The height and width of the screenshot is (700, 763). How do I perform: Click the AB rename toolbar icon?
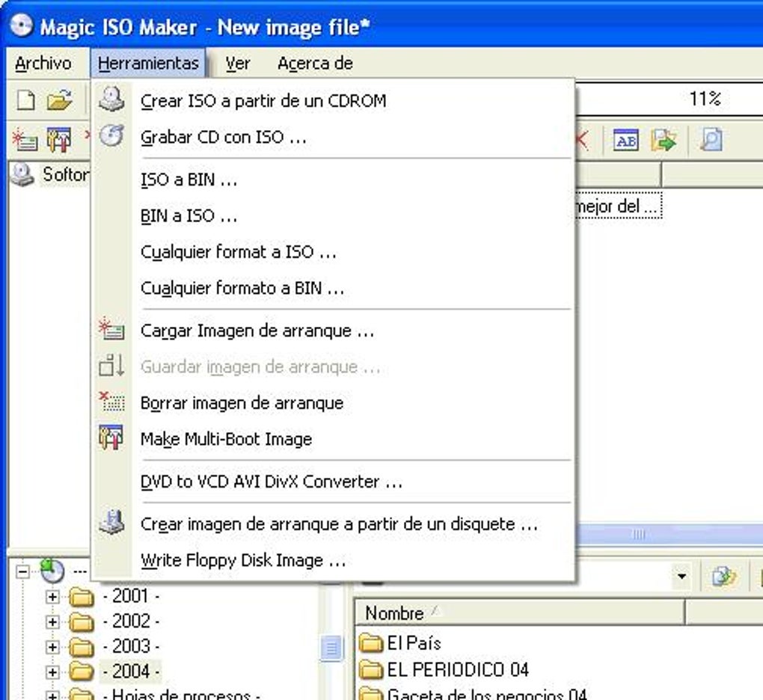[626, 141]
